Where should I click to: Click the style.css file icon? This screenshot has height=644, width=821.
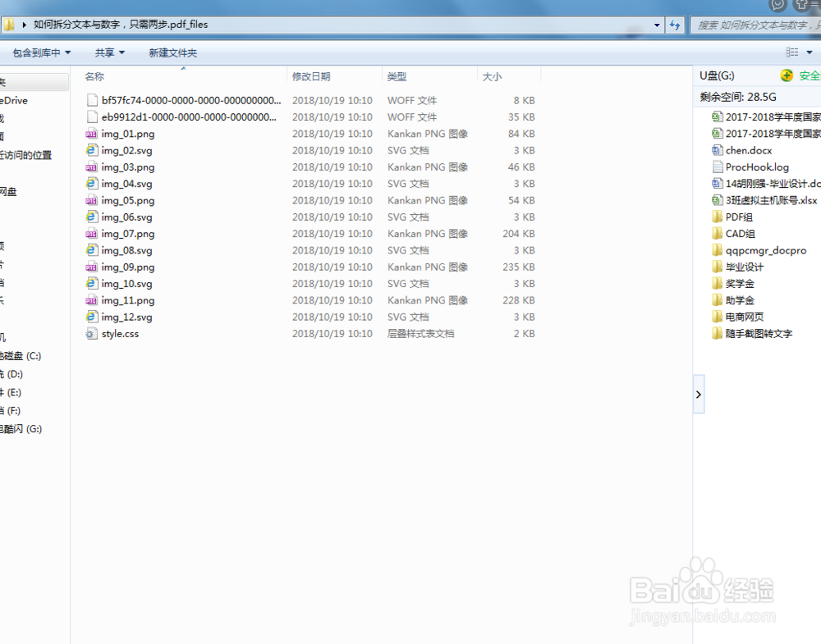click(x=92, y=334)
